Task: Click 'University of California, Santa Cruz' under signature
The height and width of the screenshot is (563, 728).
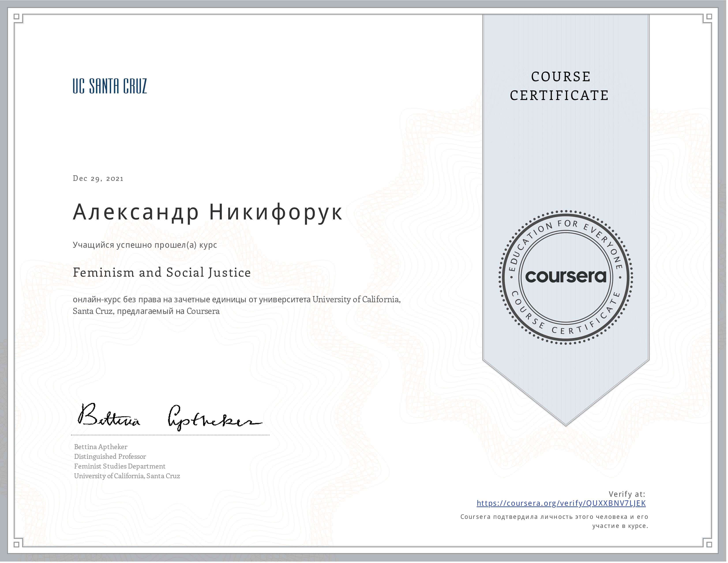Action: tap(127, 476)
